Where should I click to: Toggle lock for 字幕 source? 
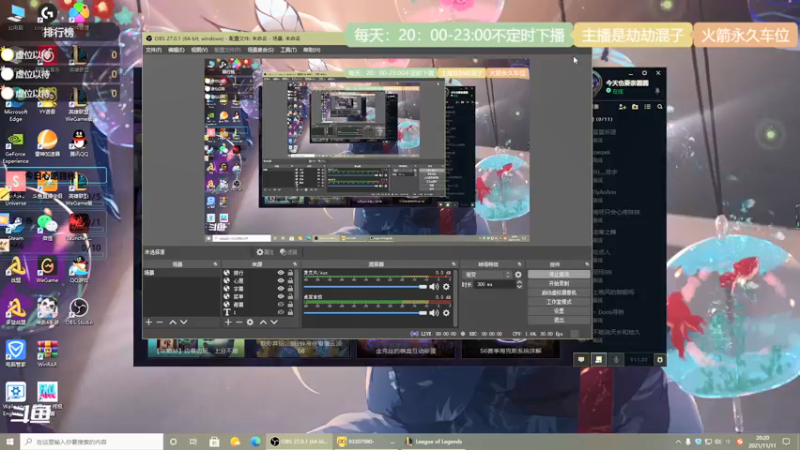(x=290, y=288)
